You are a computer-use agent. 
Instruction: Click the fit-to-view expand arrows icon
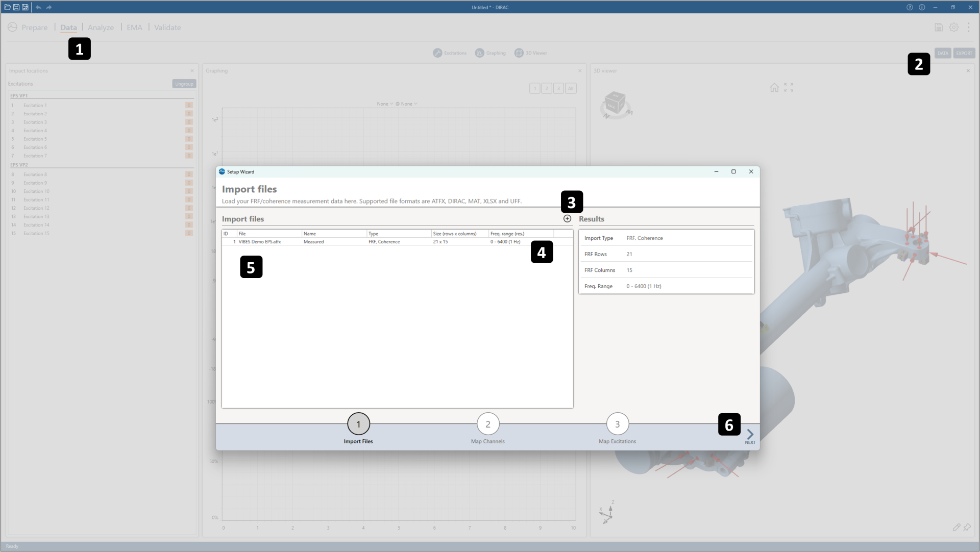tap(789, 88)
